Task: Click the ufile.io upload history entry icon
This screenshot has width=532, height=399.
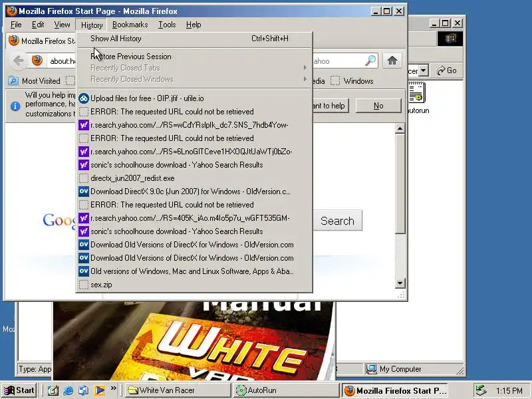Action: click(84, 98)
